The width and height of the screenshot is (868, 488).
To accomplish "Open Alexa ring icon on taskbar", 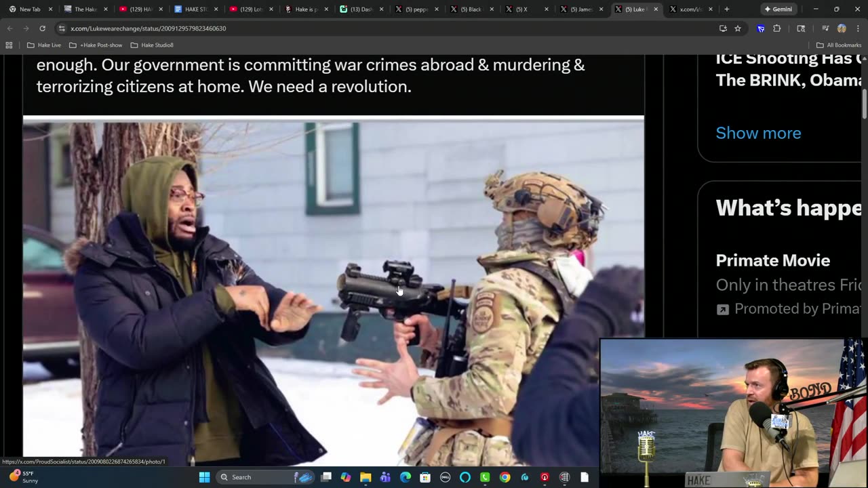I will (x=465, y=477).
